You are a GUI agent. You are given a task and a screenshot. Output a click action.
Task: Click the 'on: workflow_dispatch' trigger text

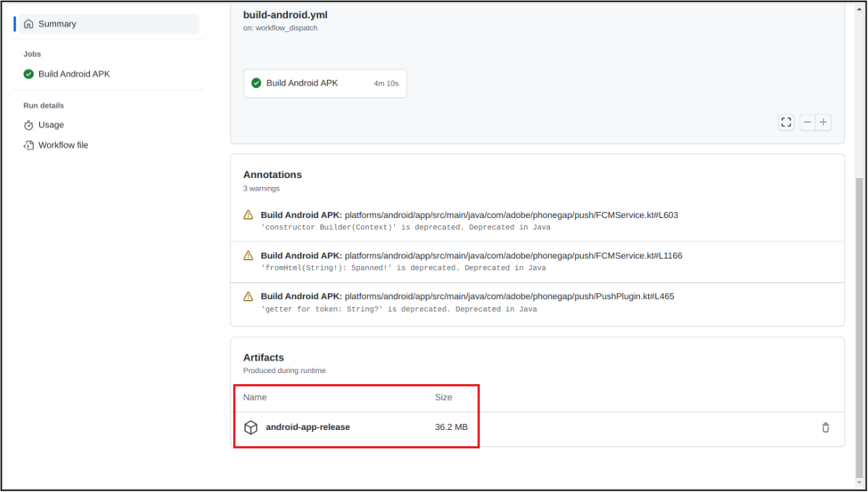[280, 28]
